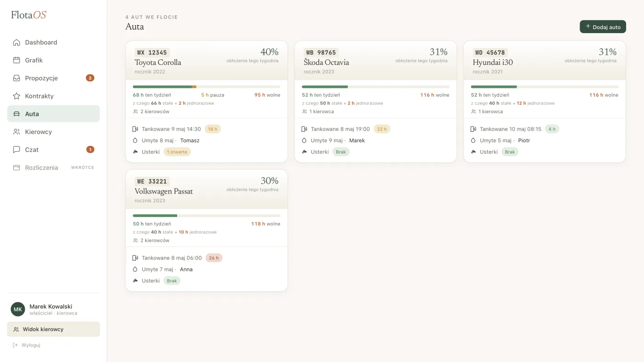
Task: Open the Propozycje inbox icon
Action: pos(17,78)
